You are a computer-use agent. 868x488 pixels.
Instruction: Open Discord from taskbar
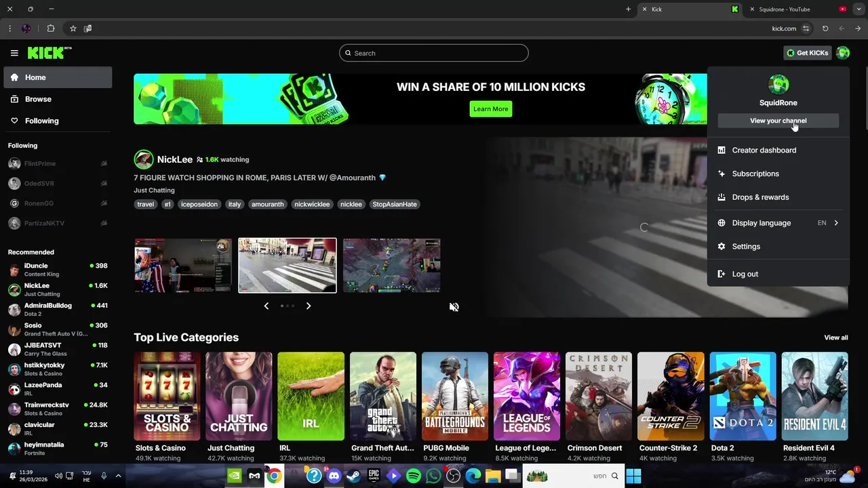coord(334,476)
